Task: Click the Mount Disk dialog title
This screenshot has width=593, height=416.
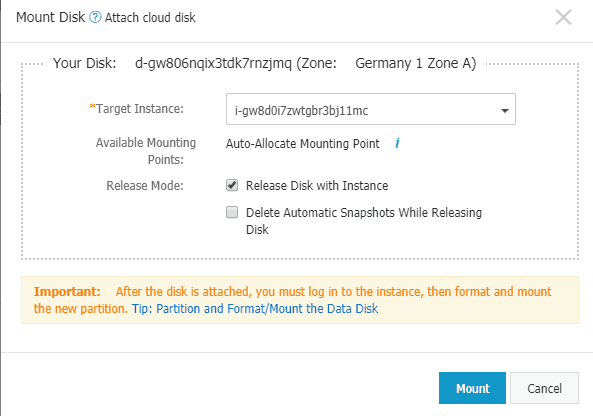Action: [x=51, y=17]
